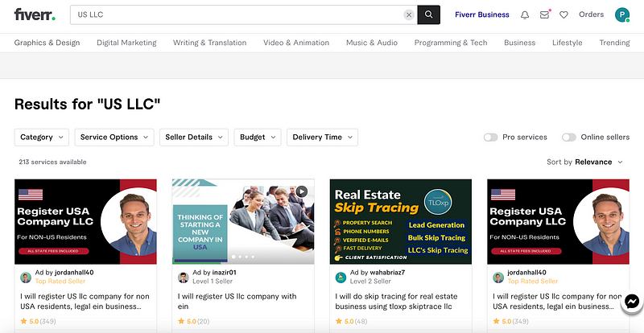Open the Messenger chat bubble
Screen dimensions: 644x333
(x=632, y=302)
